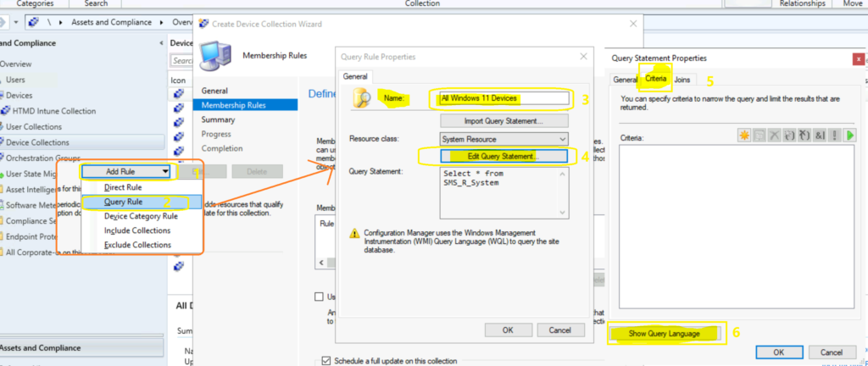868x366 pixels.
Task: Collapse the Assets and Compliance navigation pane
Action: tap(161, 43)
